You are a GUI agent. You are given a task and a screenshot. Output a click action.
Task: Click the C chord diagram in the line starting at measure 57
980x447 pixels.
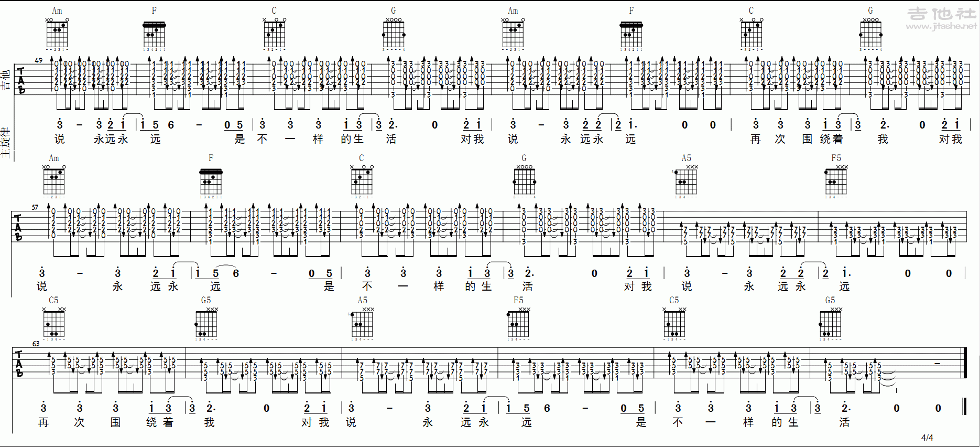click(x=362, y=182)
